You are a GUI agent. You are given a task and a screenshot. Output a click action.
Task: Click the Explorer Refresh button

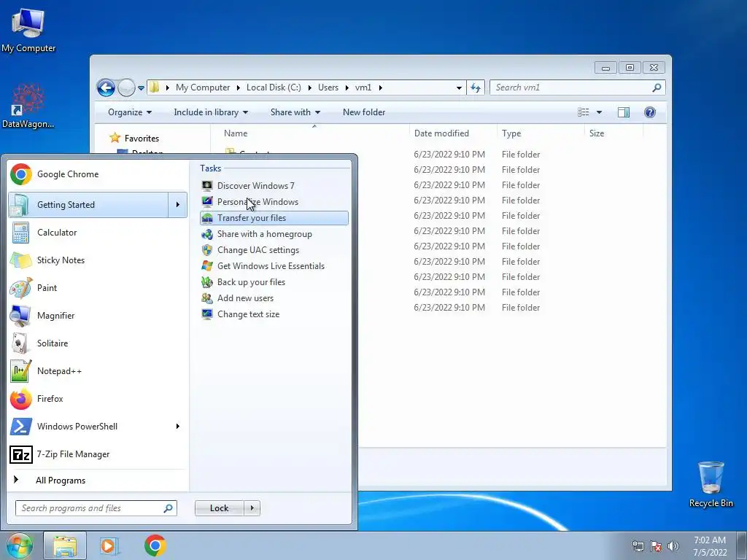tap(476, 87)
